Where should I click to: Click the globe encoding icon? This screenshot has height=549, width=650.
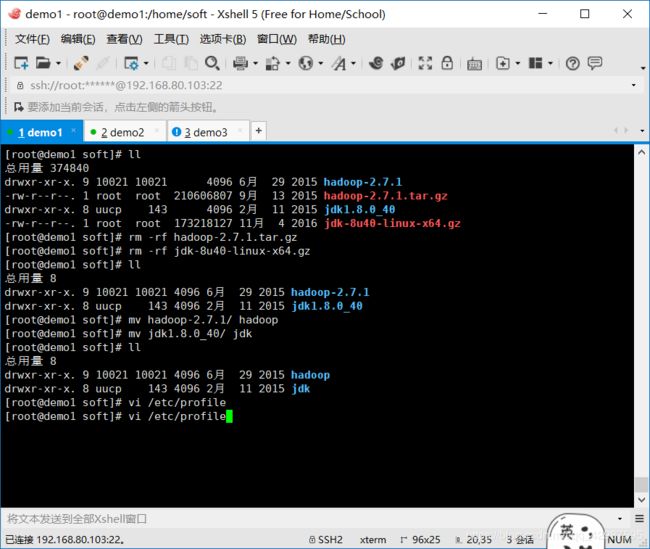tap(306, 63)
